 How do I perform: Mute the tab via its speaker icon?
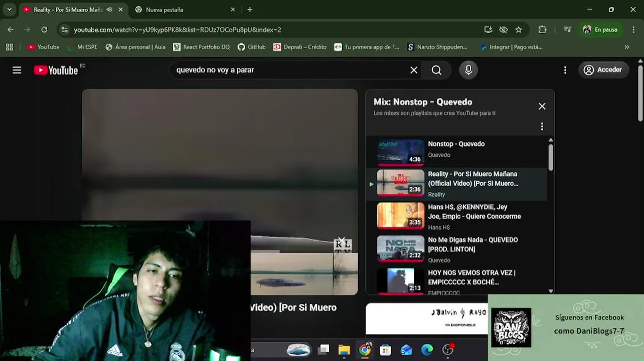[x=109, y=10]
